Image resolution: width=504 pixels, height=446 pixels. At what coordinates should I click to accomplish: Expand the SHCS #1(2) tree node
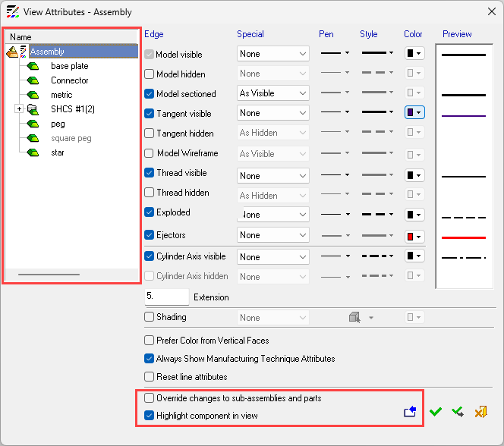19,109
